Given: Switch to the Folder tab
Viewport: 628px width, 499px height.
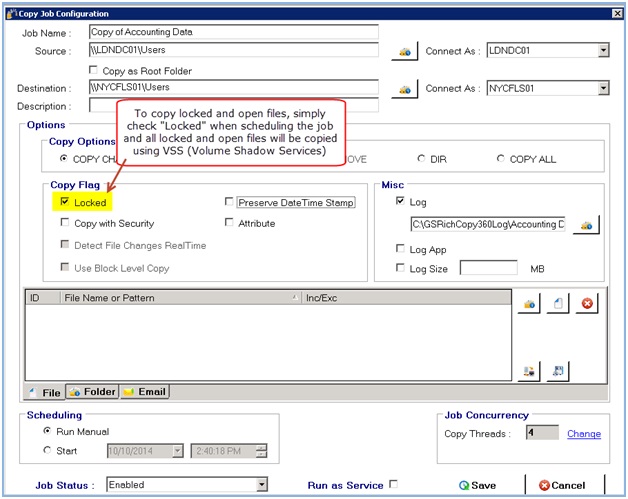Looking at the screenshot, I should pyautogui.click(x=92, y=392).
